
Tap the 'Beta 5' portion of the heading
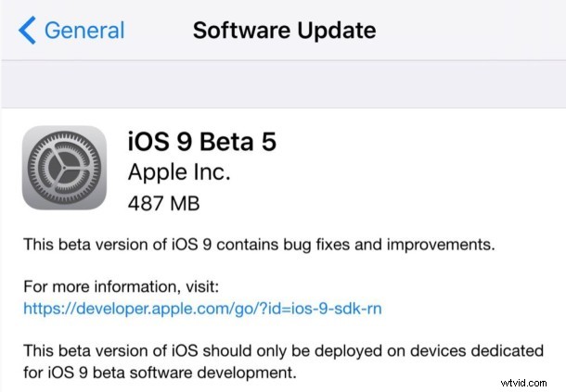[x=238, y=142]
